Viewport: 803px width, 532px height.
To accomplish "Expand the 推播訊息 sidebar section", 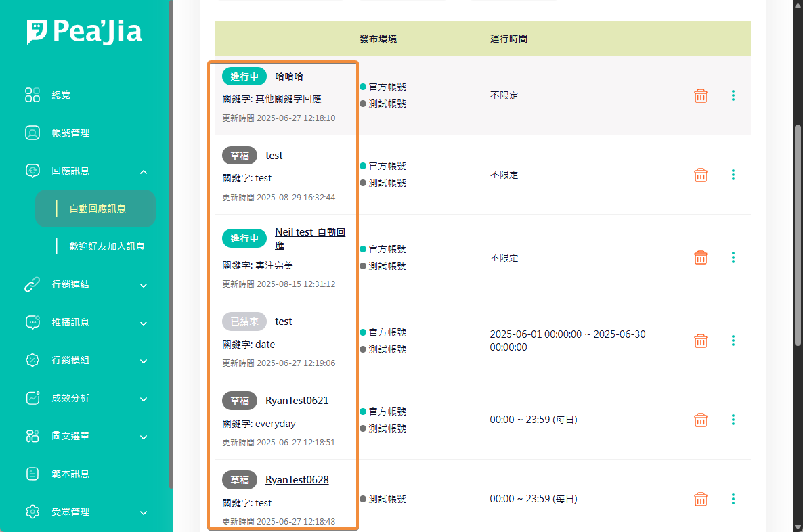I will pyautogui.click(x=144, y=324).
